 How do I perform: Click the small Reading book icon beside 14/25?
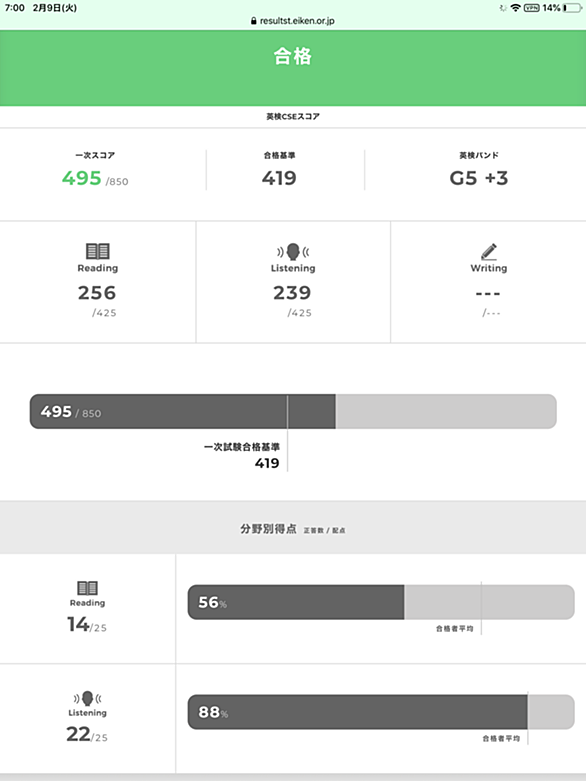(87, 588)
